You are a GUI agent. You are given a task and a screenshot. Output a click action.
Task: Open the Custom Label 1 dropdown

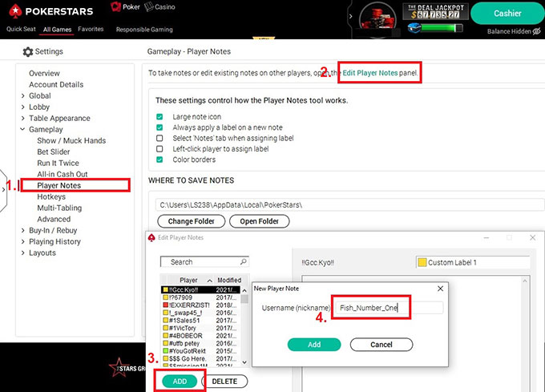tap(473, 262)
